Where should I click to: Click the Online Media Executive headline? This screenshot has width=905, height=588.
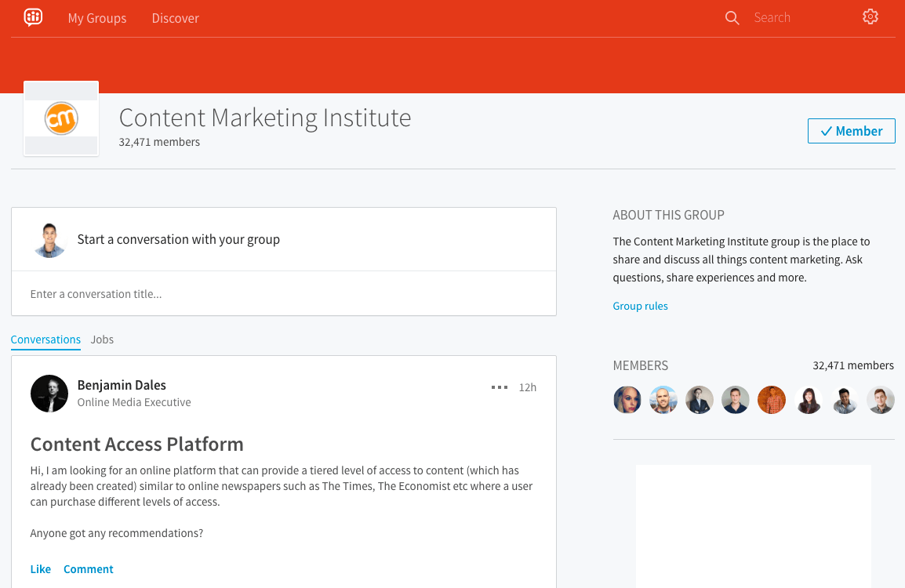[134, 402]
